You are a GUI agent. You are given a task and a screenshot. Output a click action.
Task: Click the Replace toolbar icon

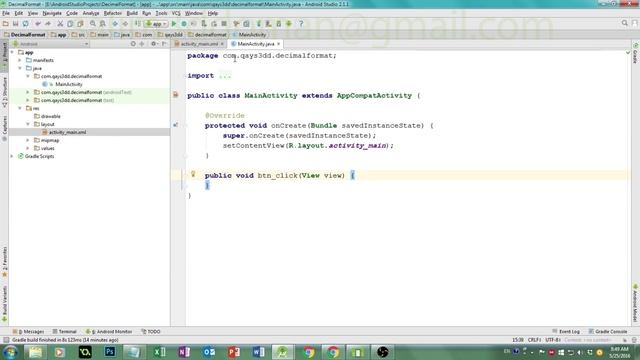[103, 24]
